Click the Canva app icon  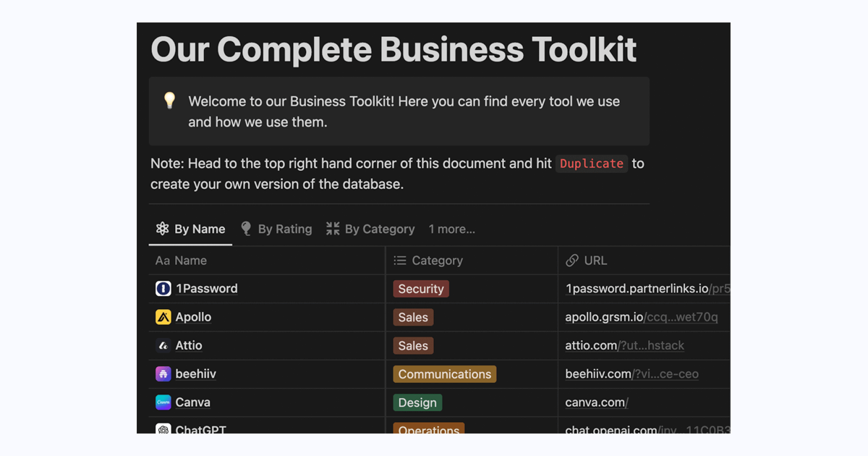[x=163, y=402]
